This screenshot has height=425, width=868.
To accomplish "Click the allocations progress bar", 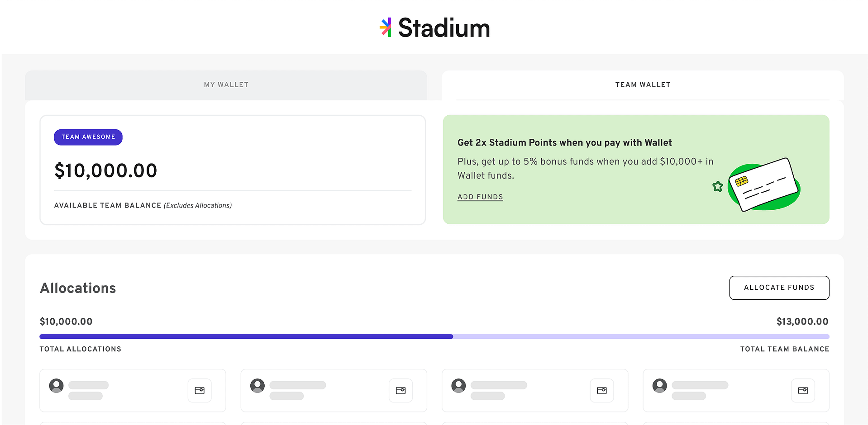I will point(434,336).
